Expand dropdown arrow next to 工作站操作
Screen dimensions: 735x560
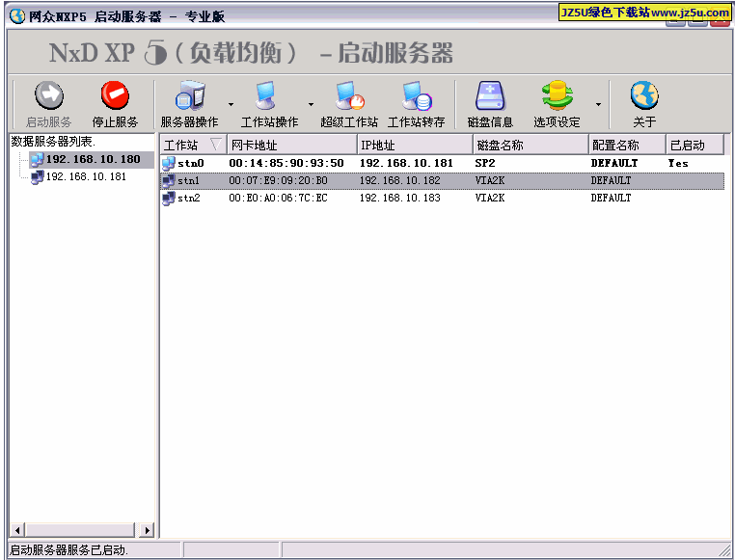click(x=311, y=104)
